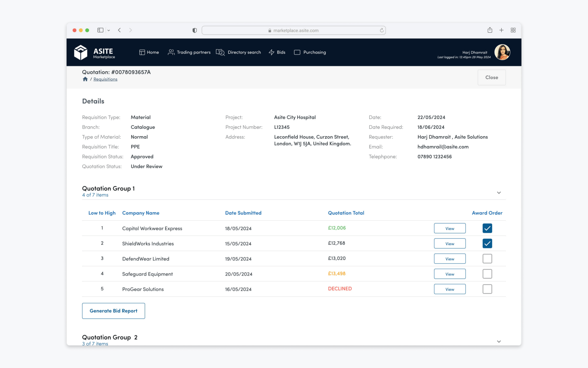Click the £13,498 quotation total
Screen dimensions: 588x368
point(336,274)
